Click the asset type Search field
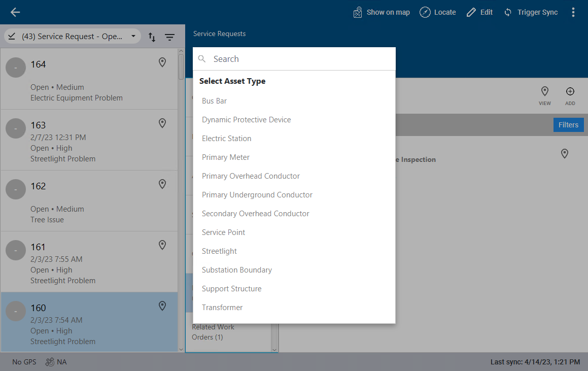 pyautogui.click(x=299, y=59)
